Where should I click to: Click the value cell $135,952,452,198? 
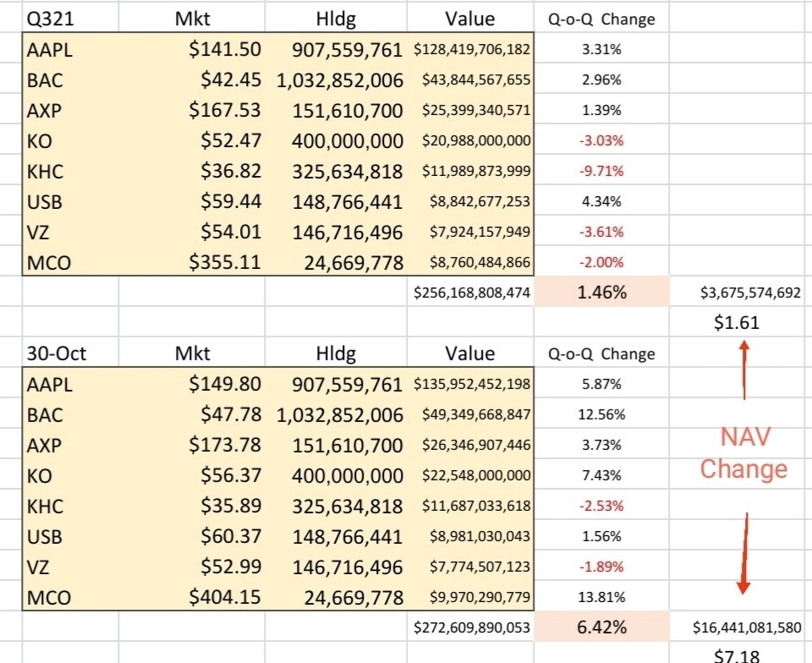[472, 384]
